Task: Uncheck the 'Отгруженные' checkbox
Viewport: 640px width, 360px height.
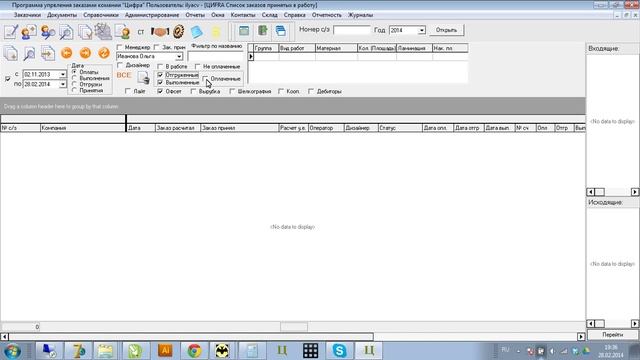Action: click(160, 75)
